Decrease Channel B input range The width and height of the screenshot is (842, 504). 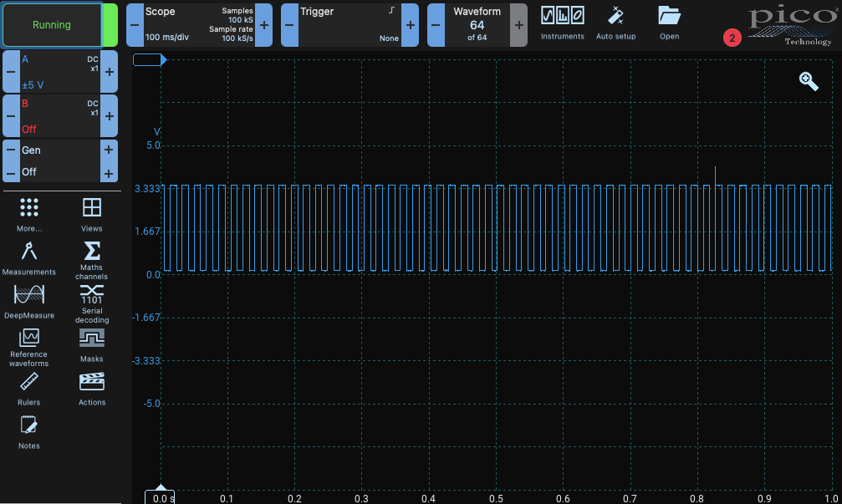(11, 116)
